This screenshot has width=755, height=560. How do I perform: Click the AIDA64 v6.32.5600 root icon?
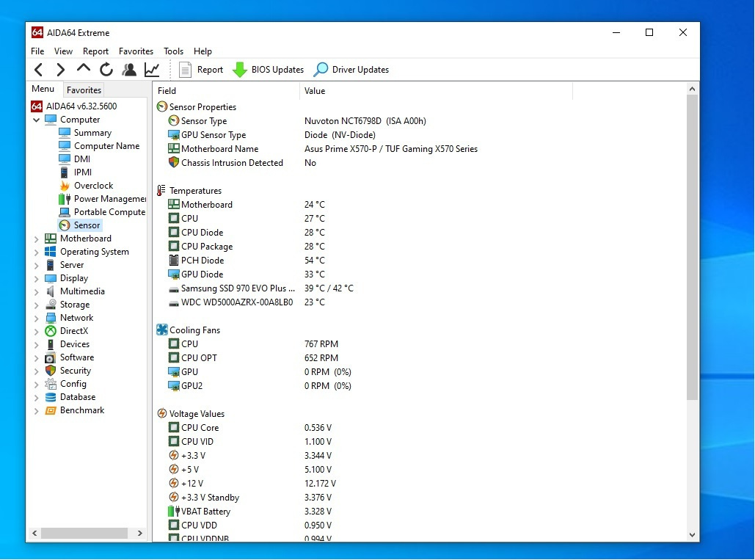(37, 106)
